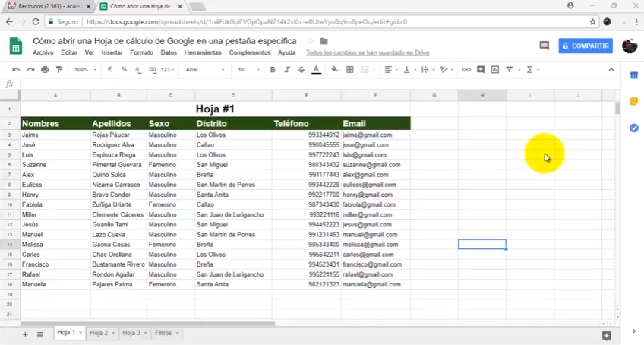Click the formula bar input
Screen dimensions: 644x345
tap(320, 84)
